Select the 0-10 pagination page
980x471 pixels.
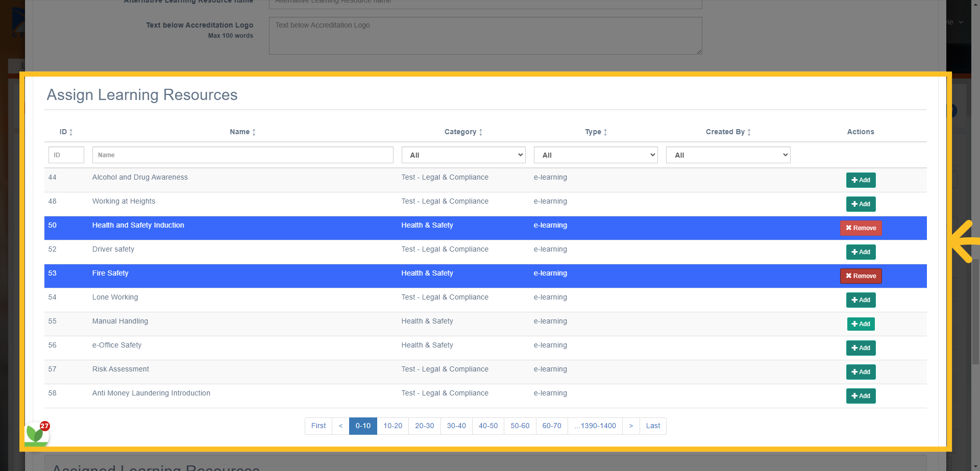[363, 426]
